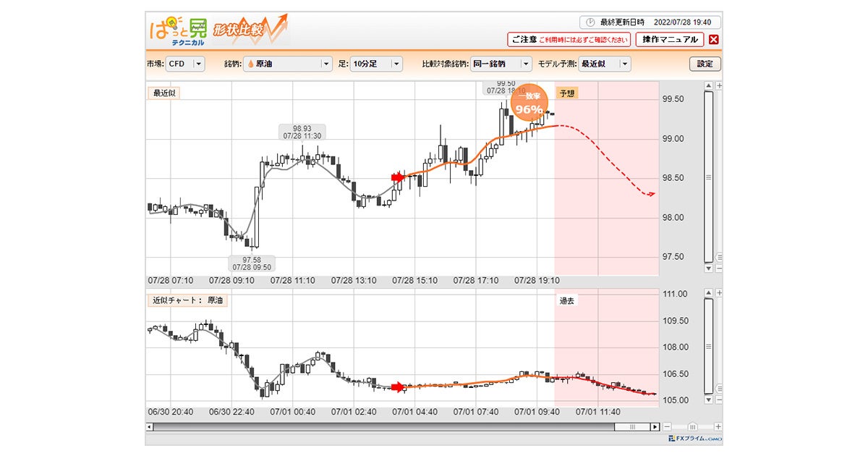
Task: Click the red arrow marker on lower chart
Action: 399,387
